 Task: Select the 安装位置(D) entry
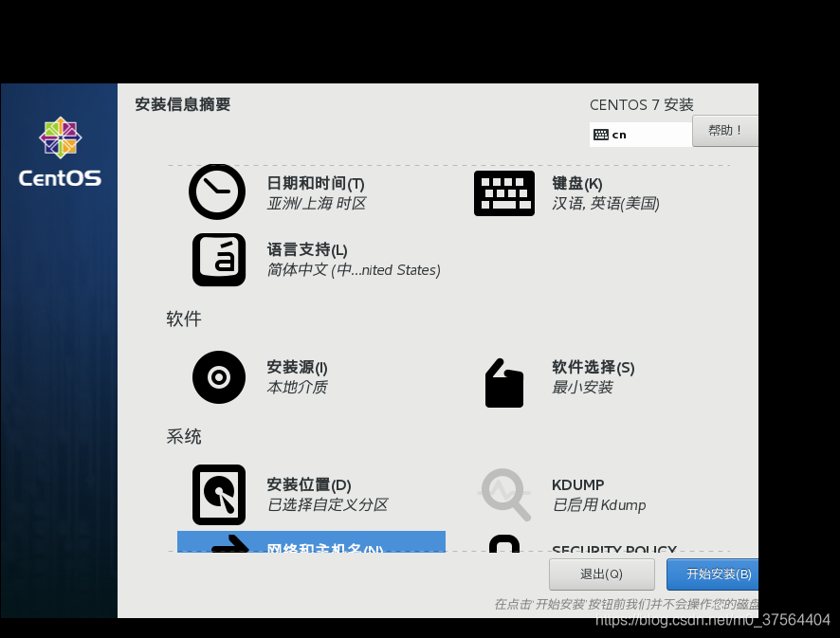(309, 484)
